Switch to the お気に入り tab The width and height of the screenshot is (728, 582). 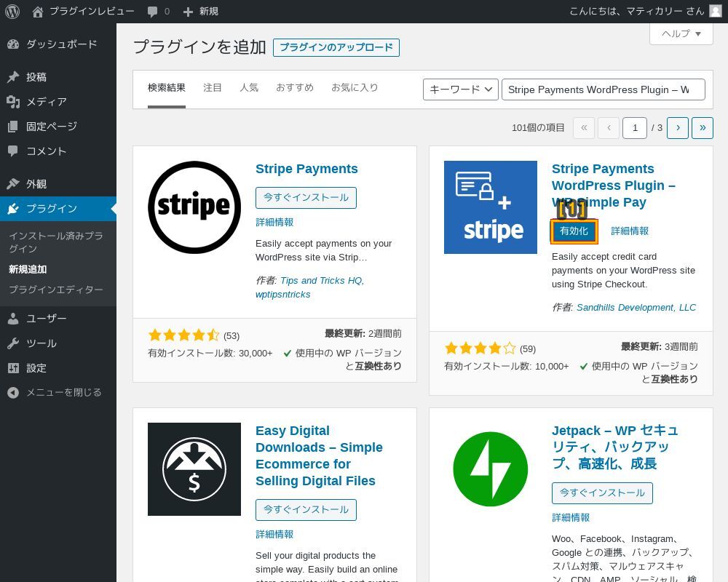tap(355, 88)
